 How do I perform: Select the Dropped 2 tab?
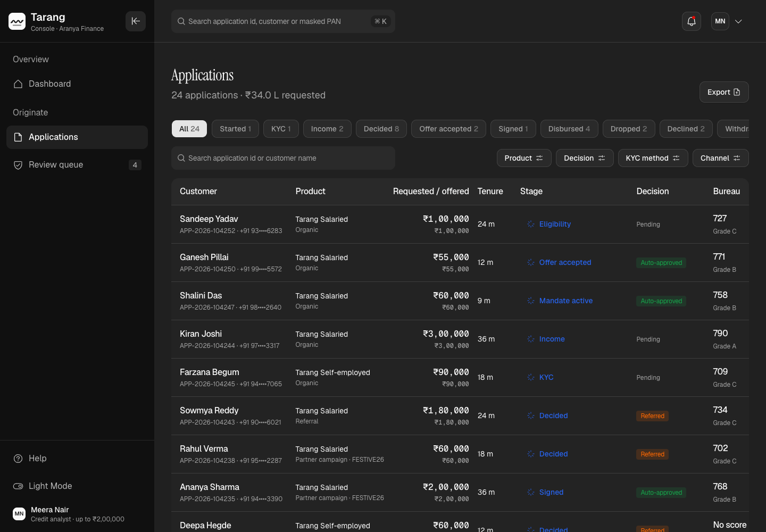[x=629, y=129]
